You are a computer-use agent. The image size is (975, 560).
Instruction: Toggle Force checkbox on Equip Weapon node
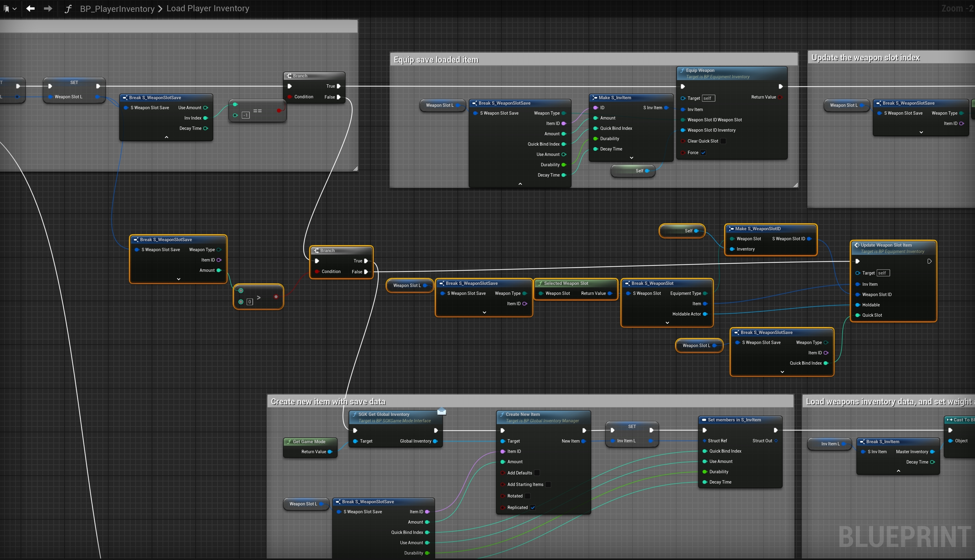[x=703, y=153]
